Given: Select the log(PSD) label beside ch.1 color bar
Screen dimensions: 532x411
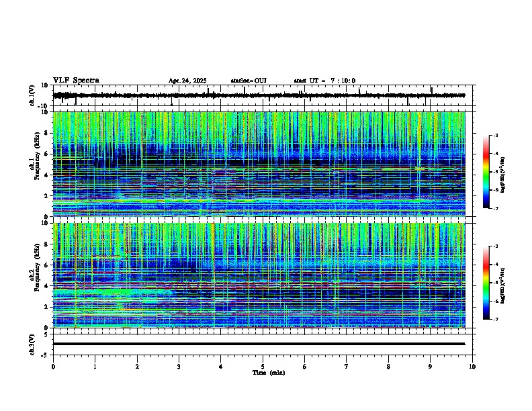Looking at the screenshot, I should [503, 175].
